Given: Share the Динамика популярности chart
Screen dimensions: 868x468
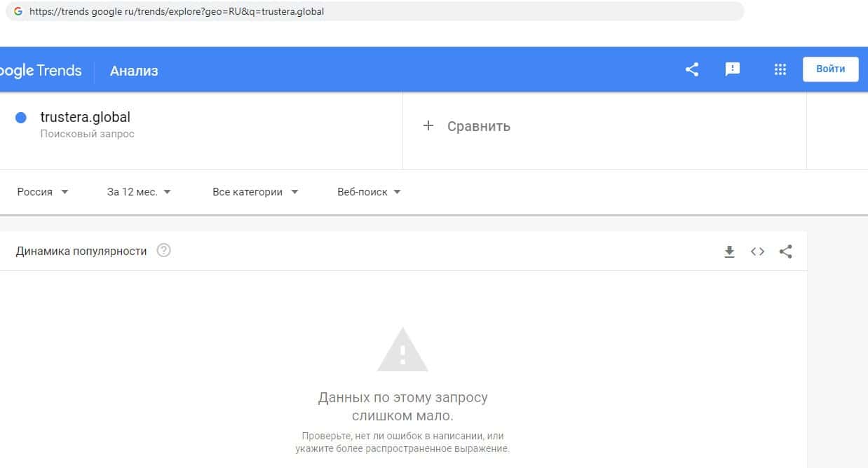Looking at the screenshot, I should (x=786, y=252).
